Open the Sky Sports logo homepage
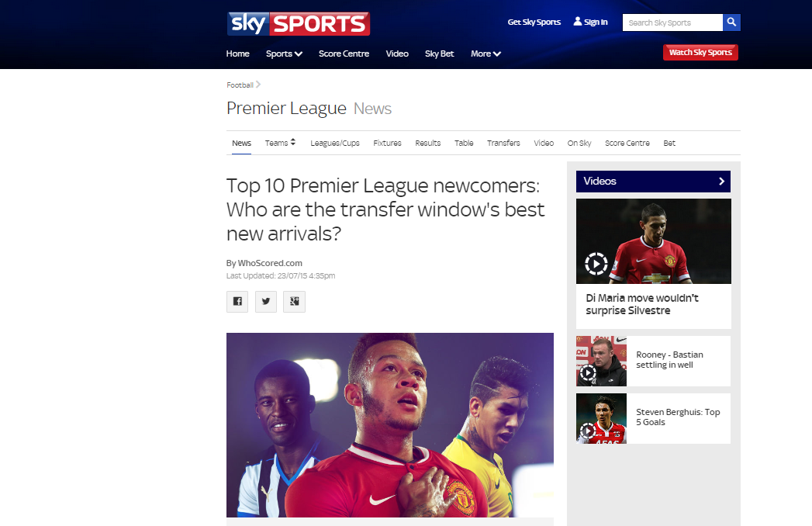This screenshot has width=812, height=526. (299, 24)
